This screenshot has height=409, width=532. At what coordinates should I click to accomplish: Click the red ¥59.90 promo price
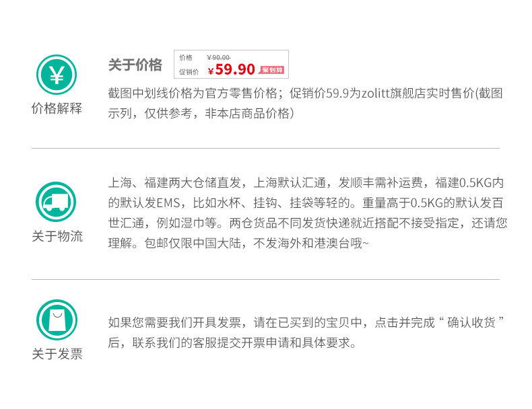pos(232,69)
